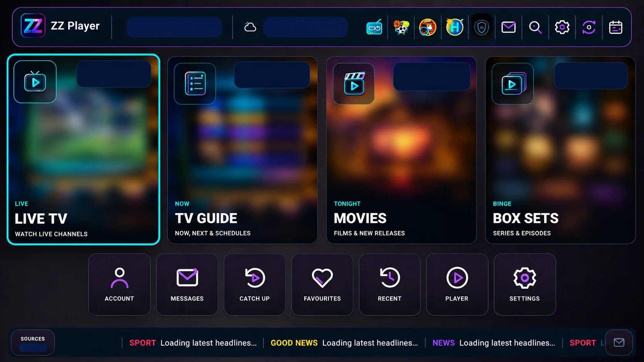Click the mail icon beside news ticker
This screenshot has height=362, width=644.
pyautogui.click(x=619, y=342)
